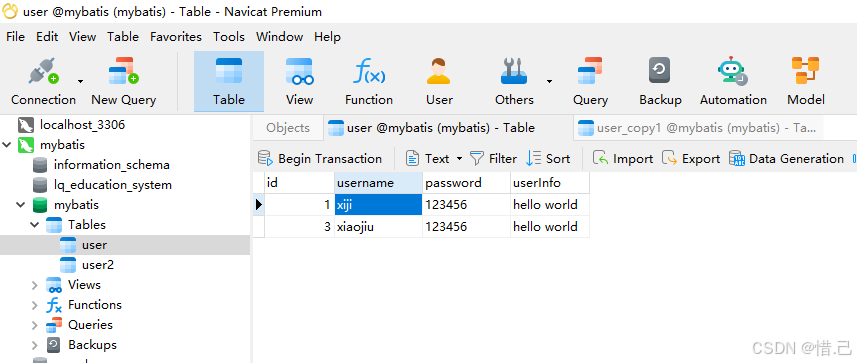The height and width of the screenshot is (363, 857).
Task: Click the username column header
Action: pos(378,183)
